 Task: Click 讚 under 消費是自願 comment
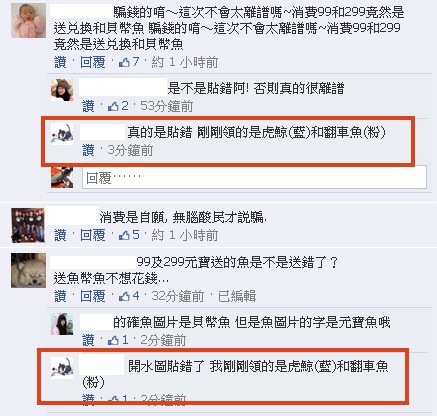coord(60,235)
